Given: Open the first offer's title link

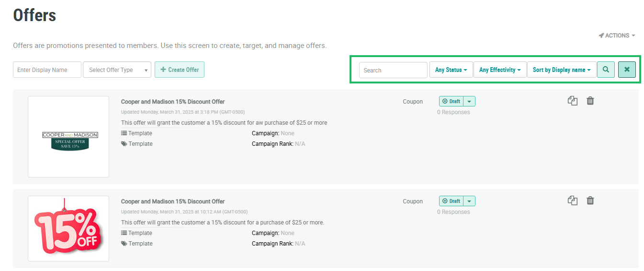Looking at the screenshot, I should point(172,102).
